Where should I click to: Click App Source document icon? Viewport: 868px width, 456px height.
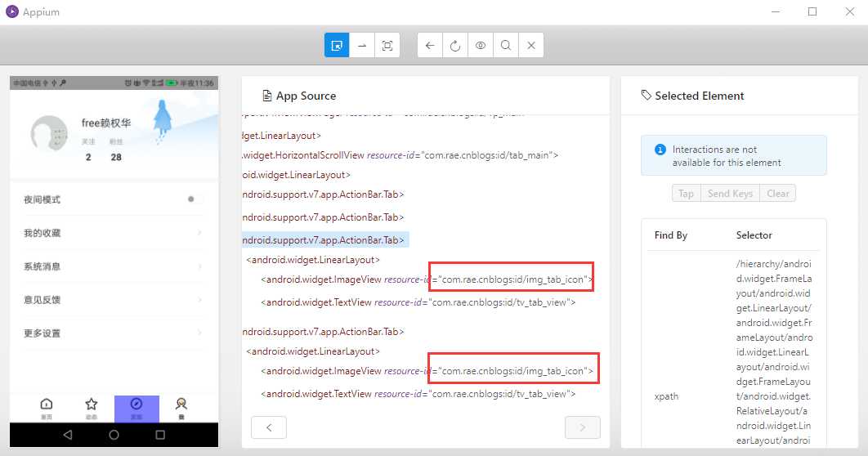point(266,96)
